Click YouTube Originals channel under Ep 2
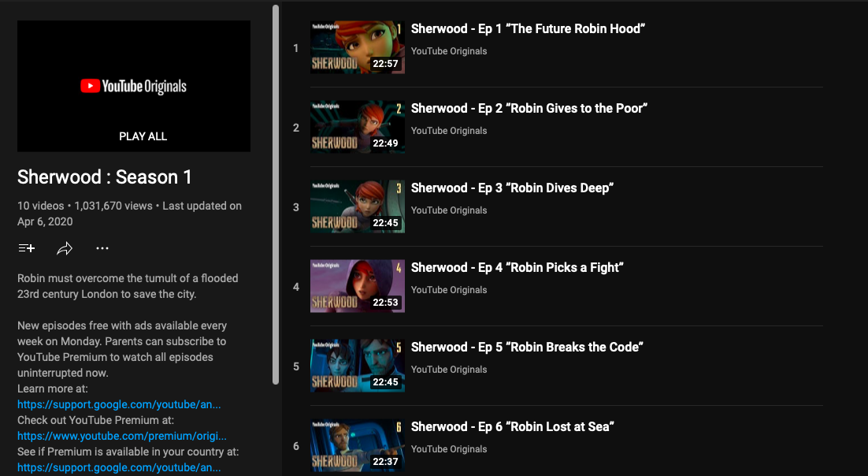Screen dimensions: 868x476 (x=449, y=131)
